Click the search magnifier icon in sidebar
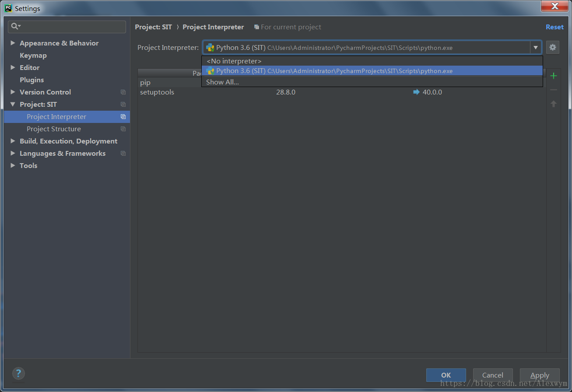Image resolution: width=572 pixels, height=392 pixels. [x=16, y=27]
